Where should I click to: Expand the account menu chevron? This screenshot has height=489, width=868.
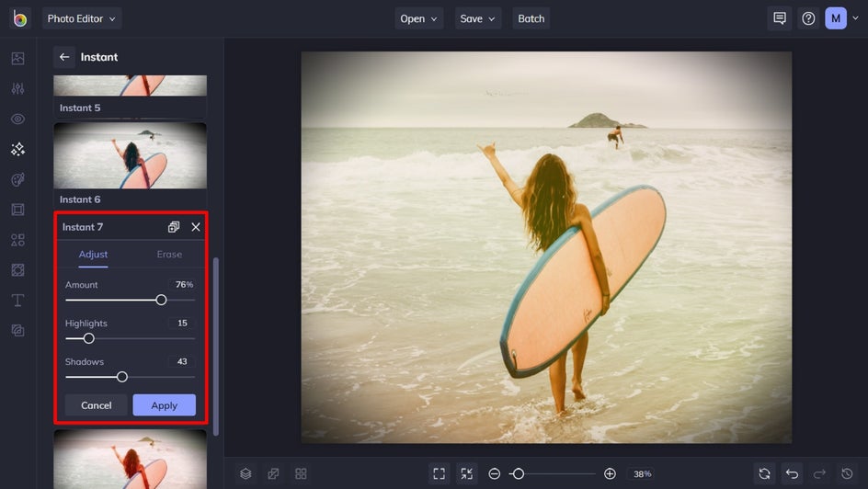coord(856,18)
